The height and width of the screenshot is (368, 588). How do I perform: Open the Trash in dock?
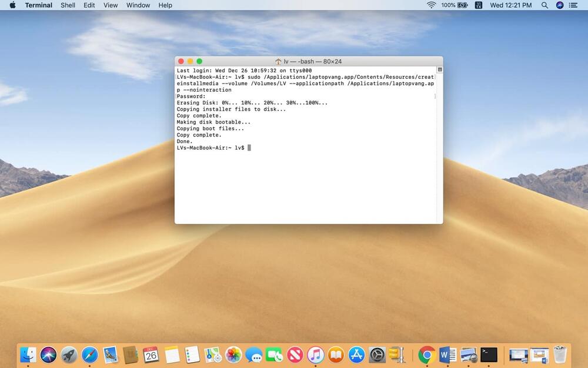pos(560,354)
